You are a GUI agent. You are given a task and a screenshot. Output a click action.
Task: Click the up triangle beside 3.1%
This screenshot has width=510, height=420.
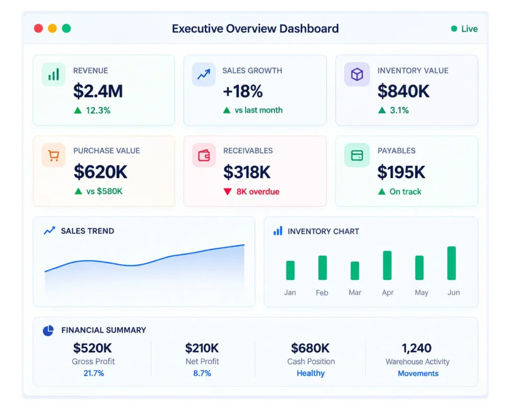tap(382, 110)
